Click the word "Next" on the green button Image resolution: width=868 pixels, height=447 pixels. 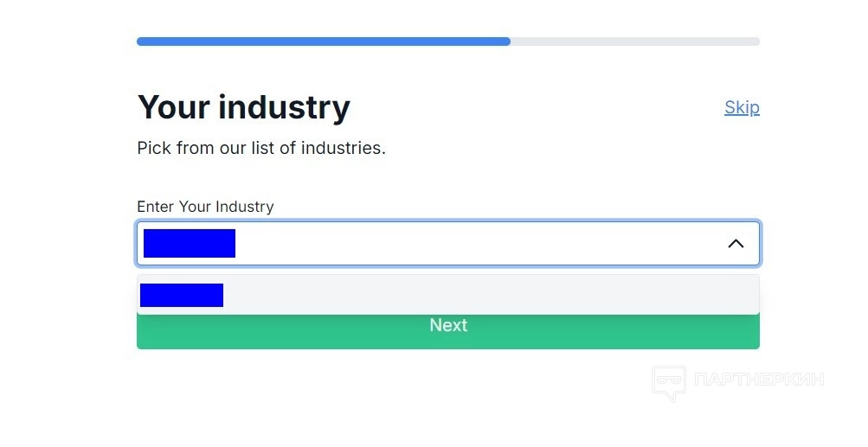click(x=448, y=326)
